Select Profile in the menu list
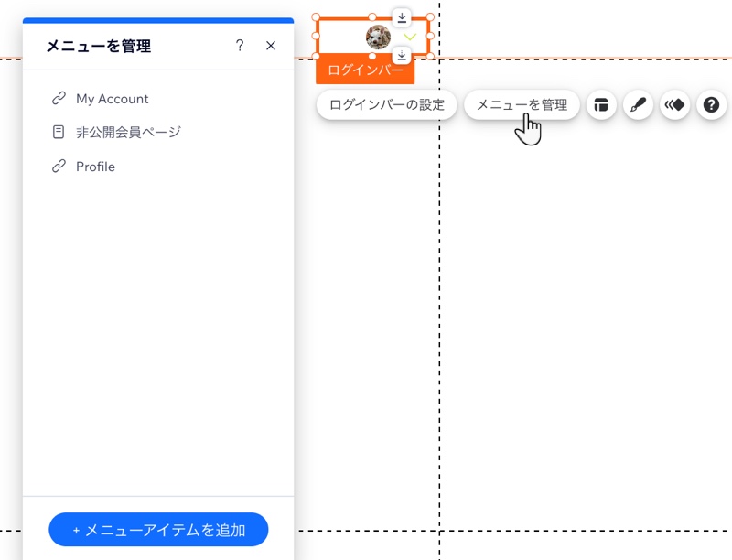The image size is (732, 560). [x=95, y=166]
